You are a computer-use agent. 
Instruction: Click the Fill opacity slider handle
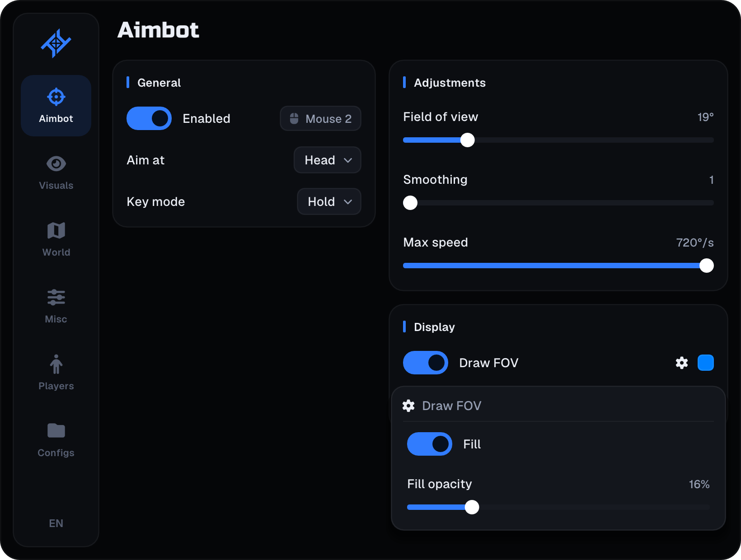472,507
